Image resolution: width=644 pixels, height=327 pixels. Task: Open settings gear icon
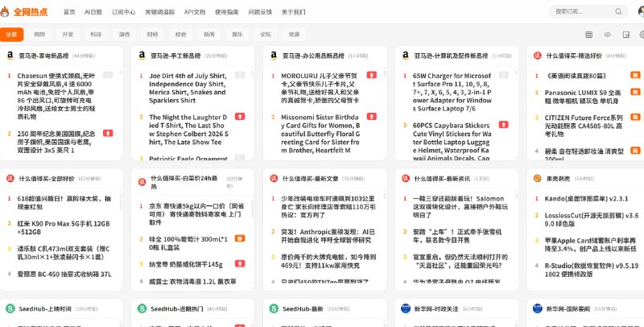[642, 35]
